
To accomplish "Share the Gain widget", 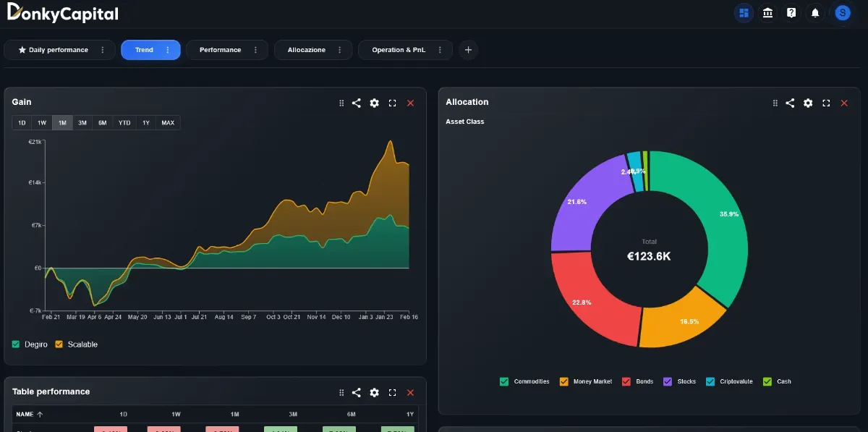I will (357, 103).
